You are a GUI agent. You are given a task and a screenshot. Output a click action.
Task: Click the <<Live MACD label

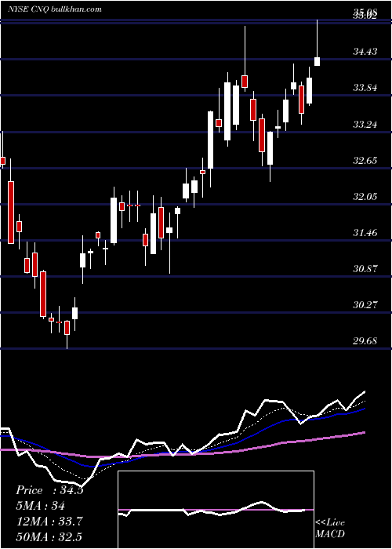point(330,529)
